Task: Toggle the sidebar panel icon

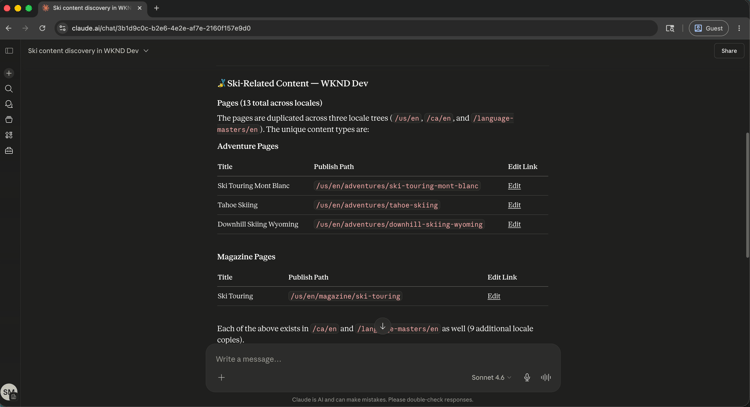Action: coord(9,51)
